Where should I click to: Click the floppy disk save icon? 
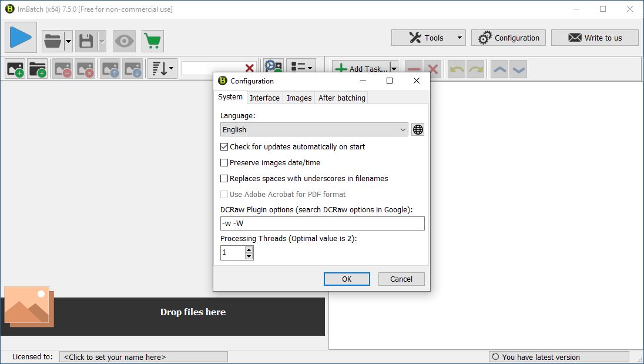[86, 41]
